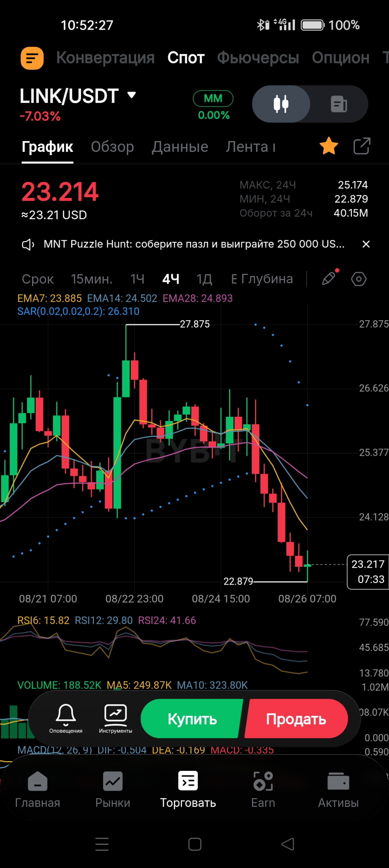Select the Спот tab

[186, 58]
